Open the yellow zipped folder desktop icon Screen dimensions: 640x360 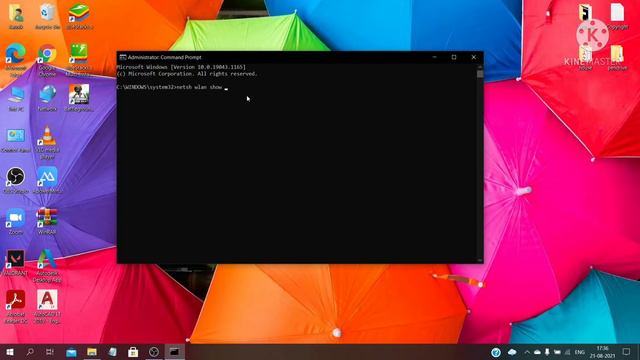(617, 57)
